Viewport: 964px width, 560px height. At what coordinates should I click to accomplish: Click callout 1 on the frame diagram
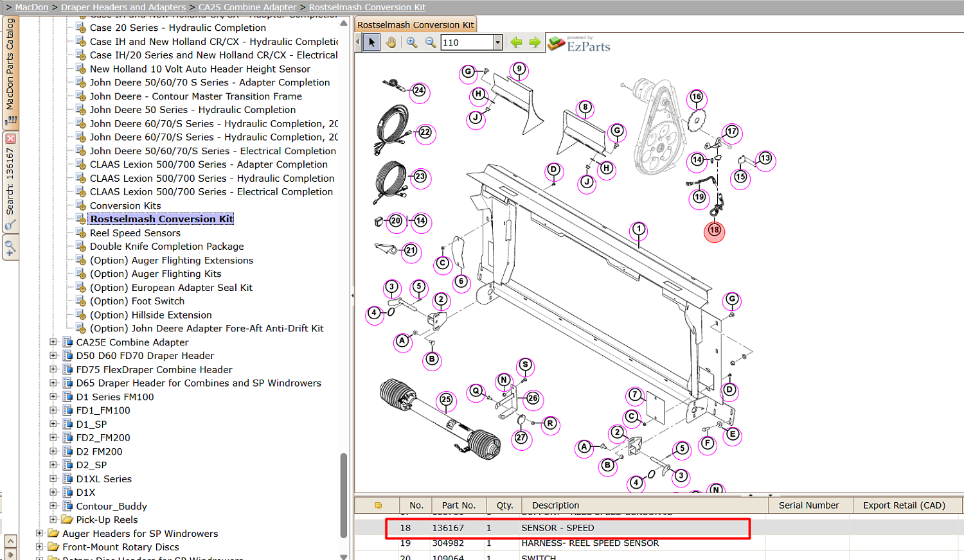point(638,229)
